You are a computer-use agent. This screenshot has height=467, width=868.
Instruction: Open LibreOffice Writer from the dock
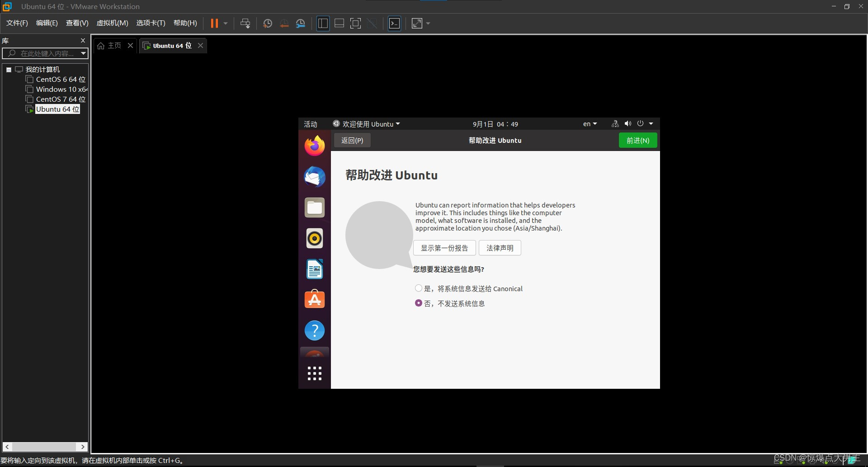315,269
